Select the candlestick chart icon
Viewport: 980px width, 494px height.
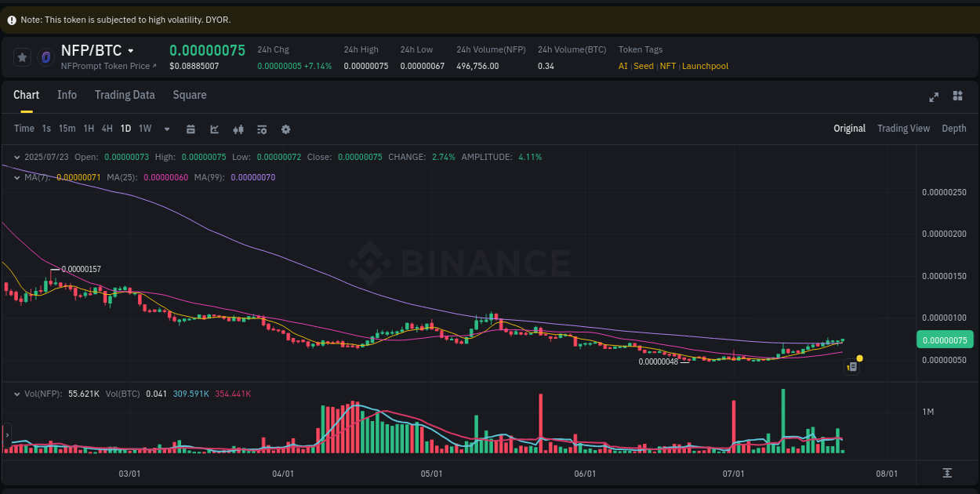[238, 129]
